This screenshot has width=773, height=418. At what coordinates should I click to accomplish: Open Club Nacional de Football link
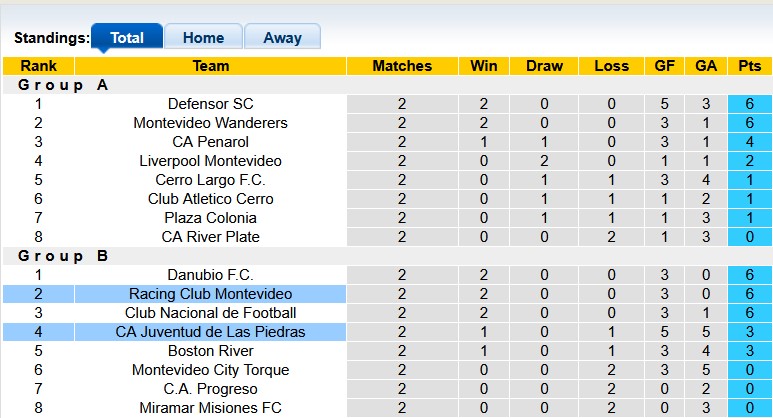point(210,313)
